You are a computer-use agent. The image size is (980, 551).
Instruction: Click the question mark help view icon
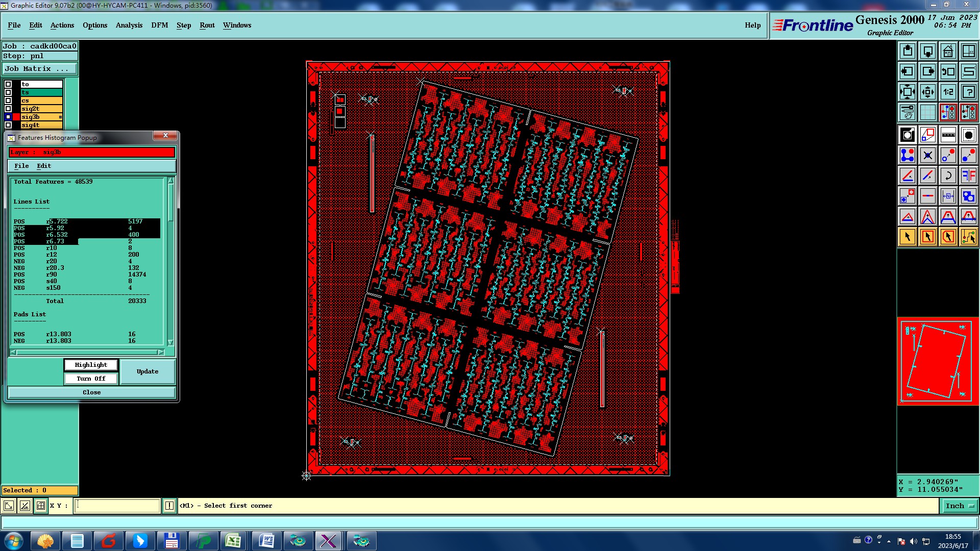[968, 92]
